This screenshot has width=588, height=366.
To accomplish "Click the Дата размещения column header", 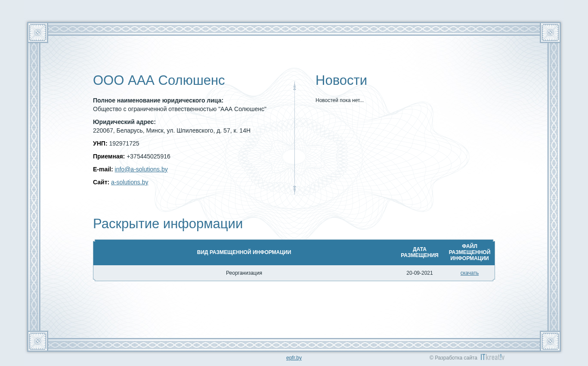I will pyautogui.click(x=420, y=252).
